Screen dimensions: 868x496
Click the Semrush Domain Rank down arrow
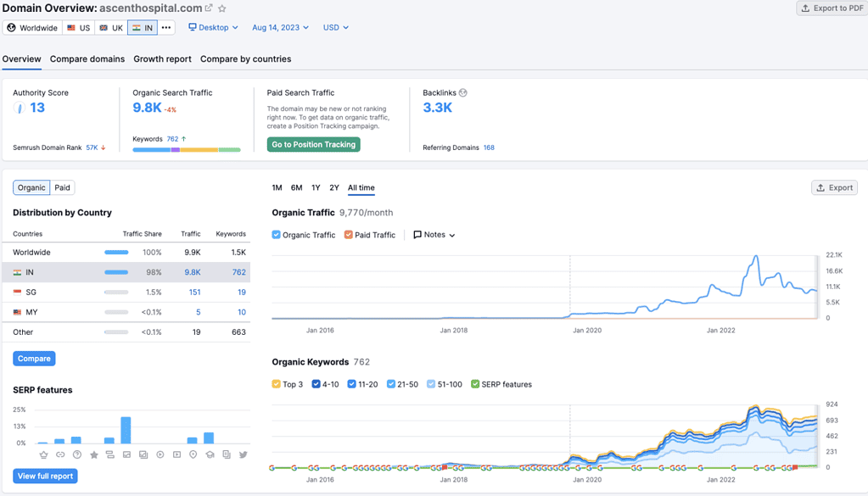[104, 148]
